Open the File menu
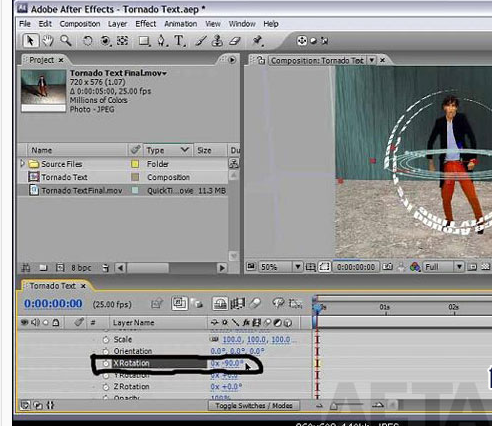The height and width of the screenshot is (426, 492). 25,24
